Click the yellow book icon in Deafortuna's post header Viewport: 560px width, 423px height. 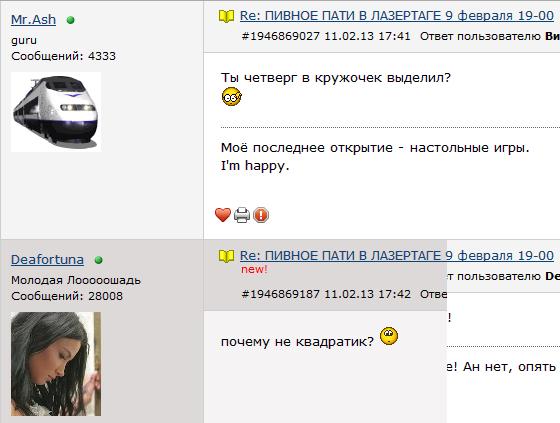(x=226, y=256)
